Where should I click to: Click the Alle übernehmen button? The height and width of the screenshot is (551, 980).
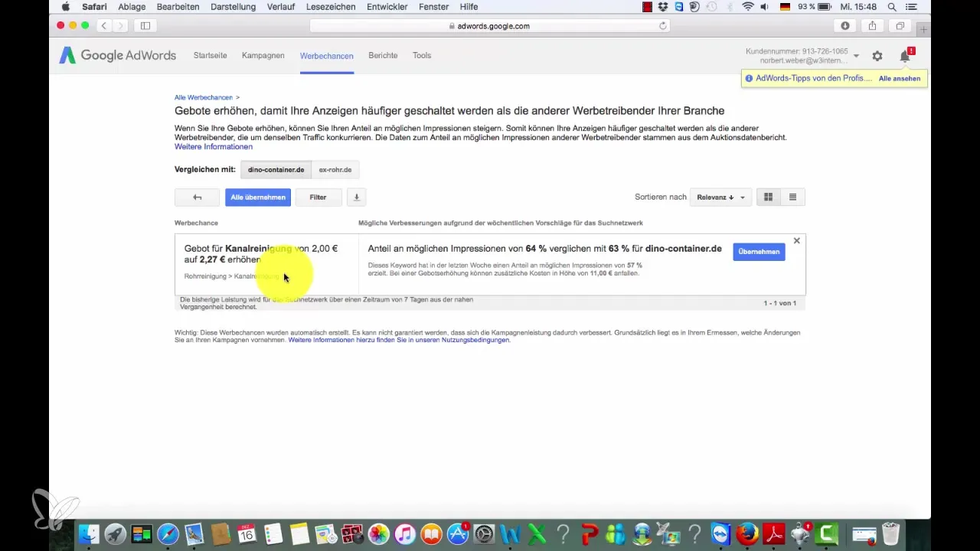pos(258,197)
